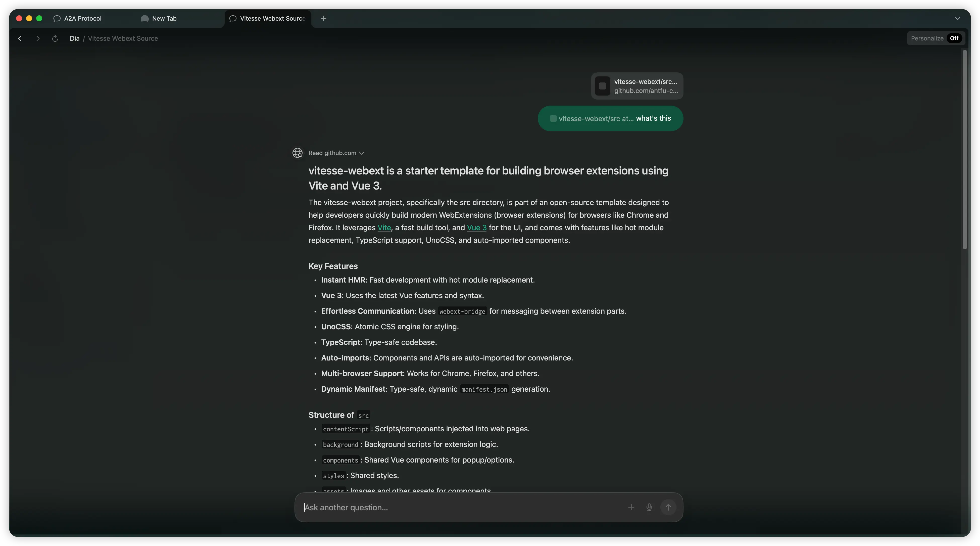Open the vitesse-webext/src GitHub attachment card

[637, 86]
